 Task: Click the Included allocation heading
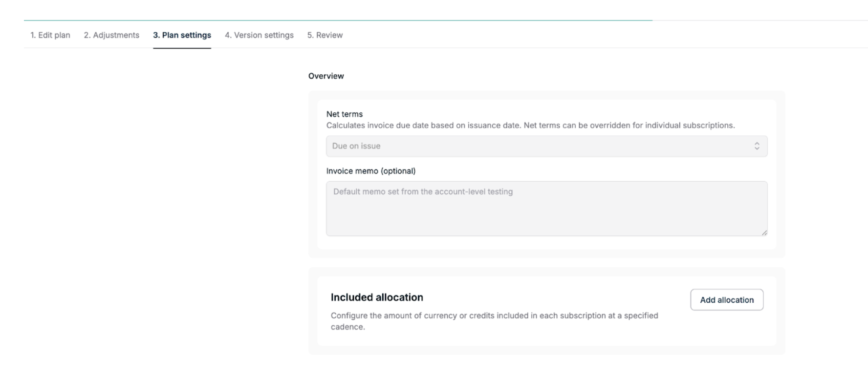[x=377, y=297]
